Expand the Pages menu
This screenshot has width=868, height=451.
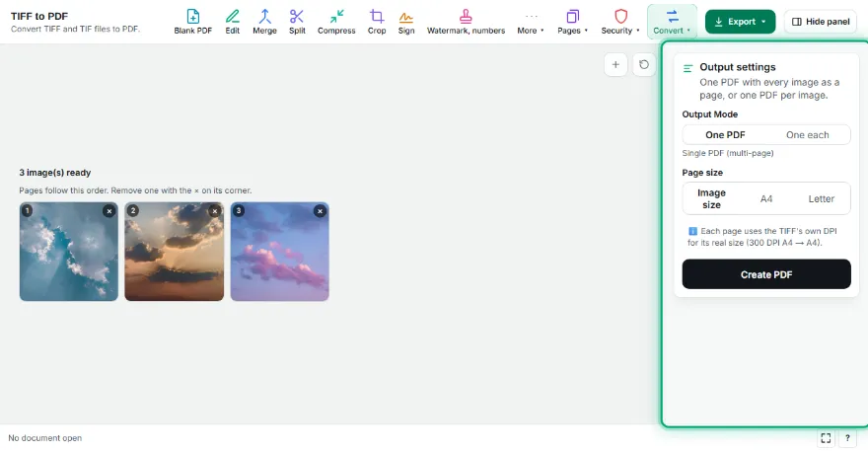pyautogui.click(x=572, y=22)
